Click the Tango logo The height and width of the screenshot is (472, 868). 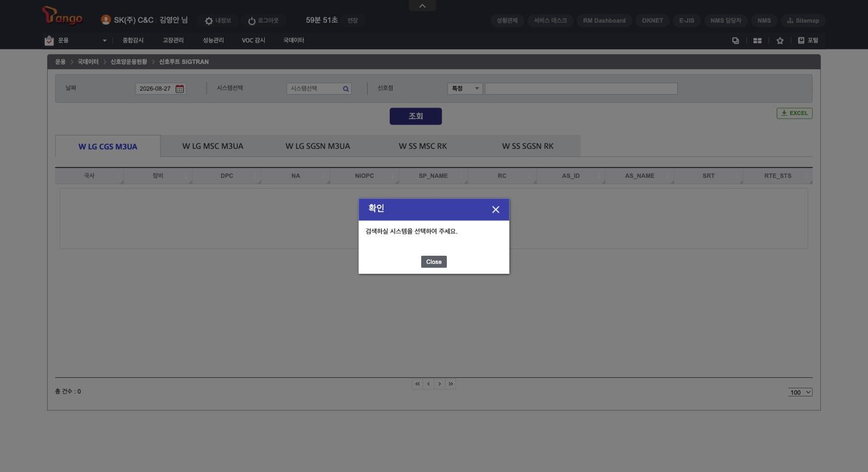pos(63,16)
